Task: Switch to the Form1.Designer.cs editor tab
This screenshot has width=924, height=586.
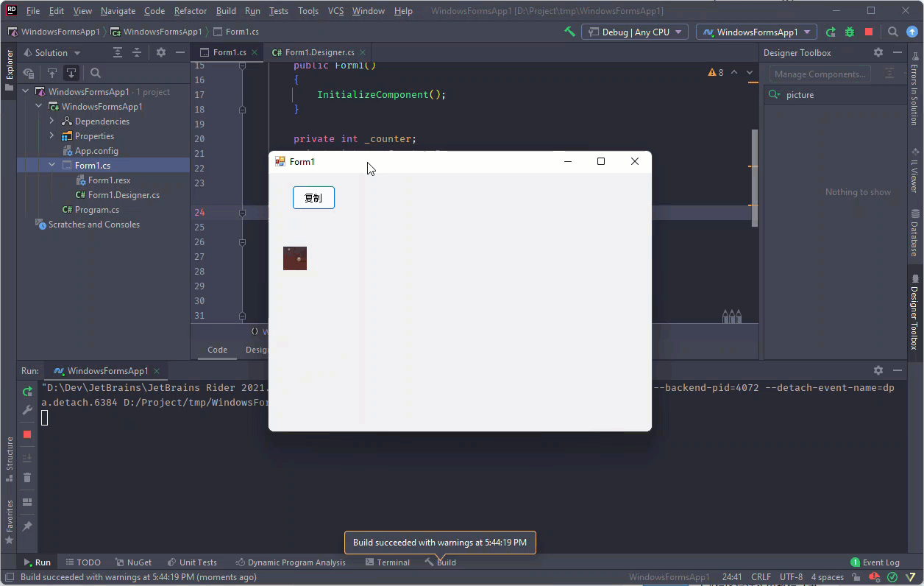Action: 319,52
